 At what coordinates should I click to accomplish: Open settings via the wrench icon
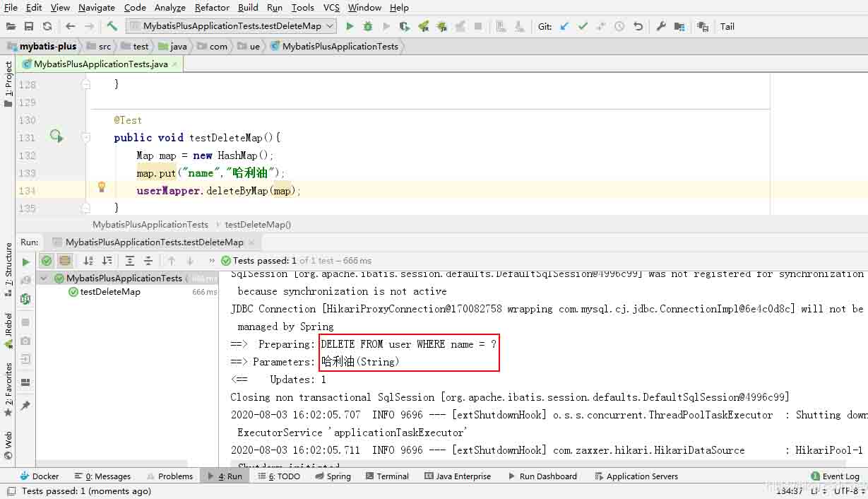[661, 26]
